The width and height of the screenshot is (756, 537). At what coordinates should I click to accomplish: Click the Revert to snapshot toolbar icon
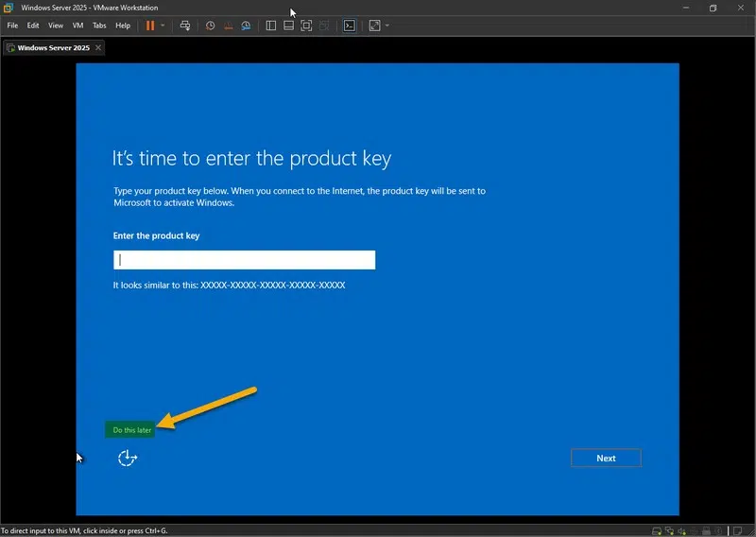point(228,26)
